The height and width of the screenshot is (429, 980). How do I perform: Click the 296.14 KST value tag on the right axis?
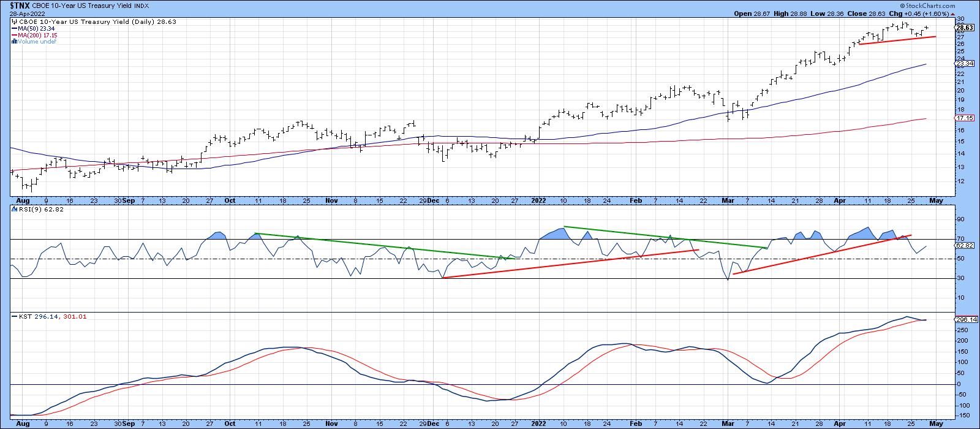click(964, 319)
